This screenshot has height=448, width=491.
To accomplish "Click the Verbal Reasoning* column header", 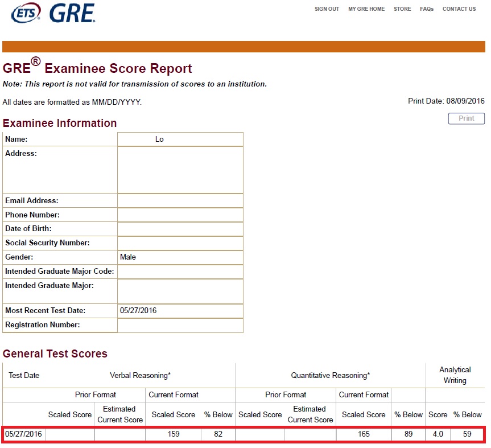I will click(140, 375).
